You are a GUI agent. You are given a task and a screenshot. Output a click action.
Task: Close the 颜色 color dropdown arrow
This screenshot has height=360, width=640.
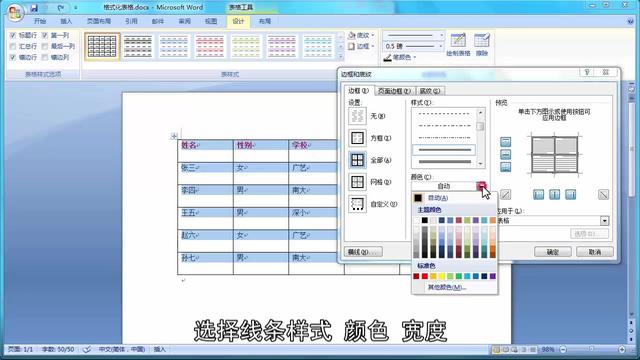coord(482,186)
